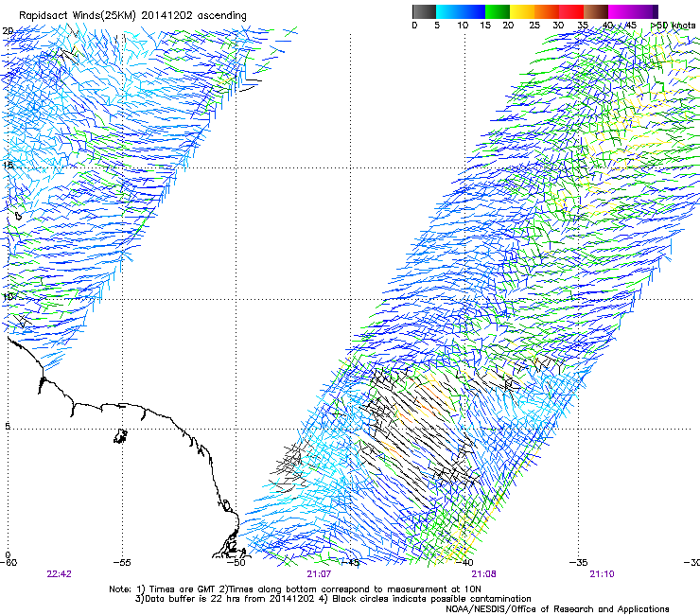Click the '20' latitude axis label
This screenshot has width=700, height=615.
(x=8, y=31)
